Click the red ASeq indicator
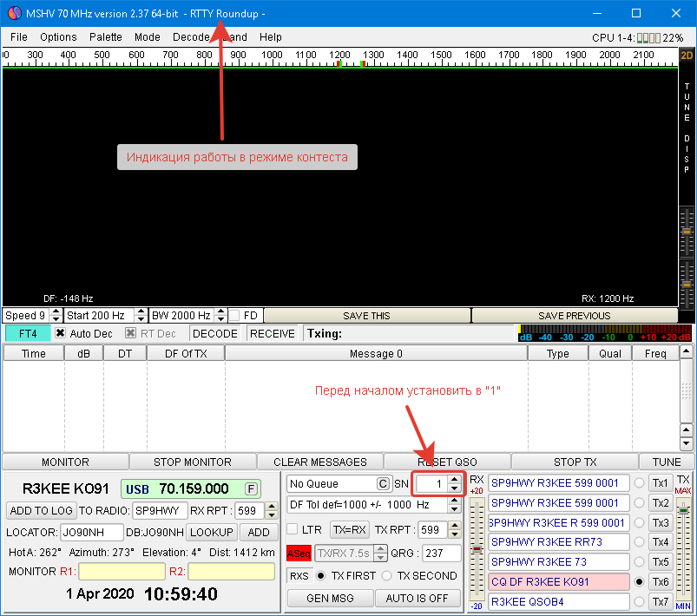 pos(299,553)
